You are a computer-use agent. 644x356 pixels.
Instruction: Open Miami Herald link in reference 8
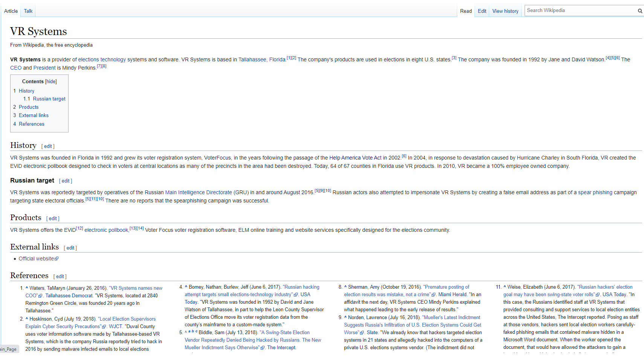[453, 295]
